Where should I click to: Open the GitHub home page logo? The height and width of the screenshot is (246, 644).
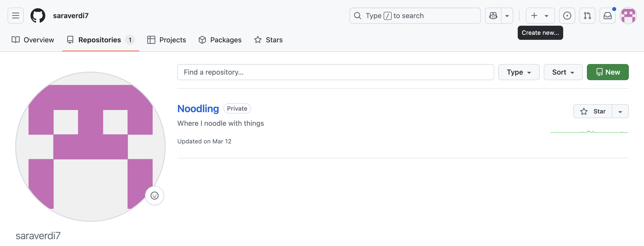click(38, 15)
